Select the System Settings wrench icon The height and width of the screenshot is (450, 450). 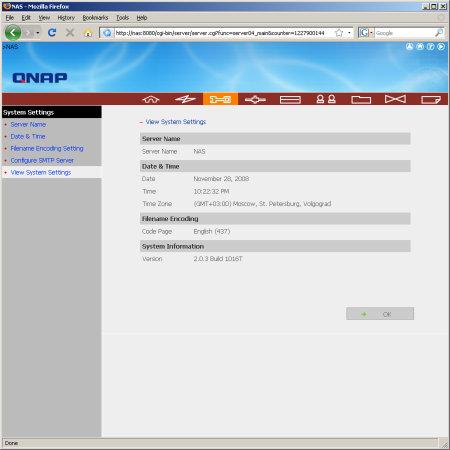220,99
